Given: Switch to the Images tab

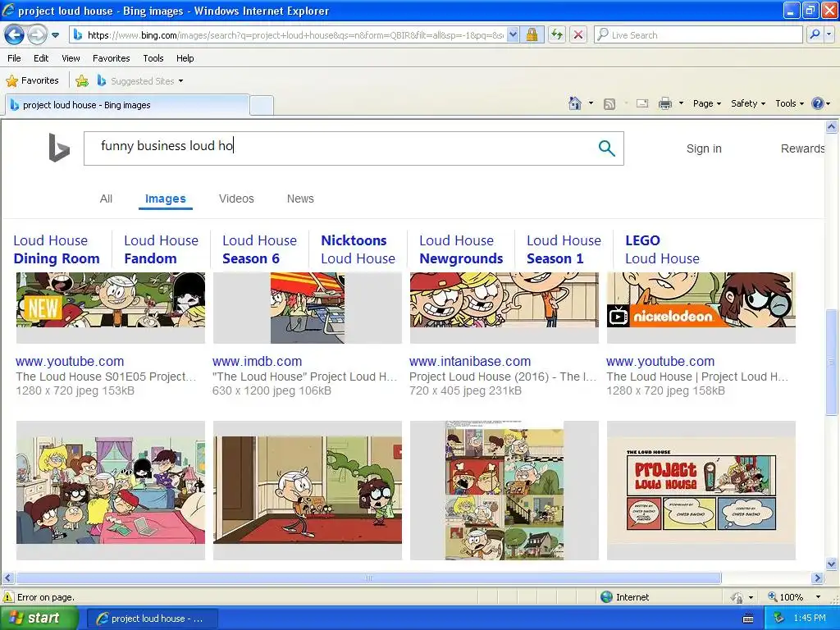Looking at the screenshot, I should tap(166, 199).
